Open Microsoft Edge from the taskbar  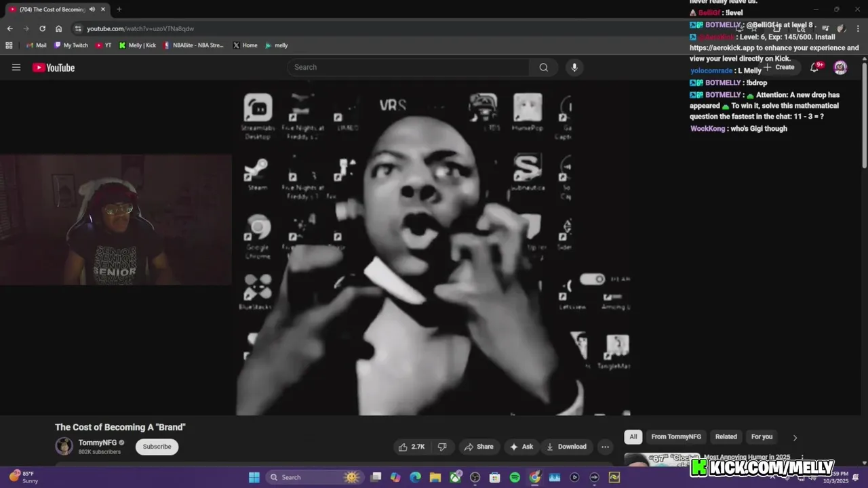point(415,477)
